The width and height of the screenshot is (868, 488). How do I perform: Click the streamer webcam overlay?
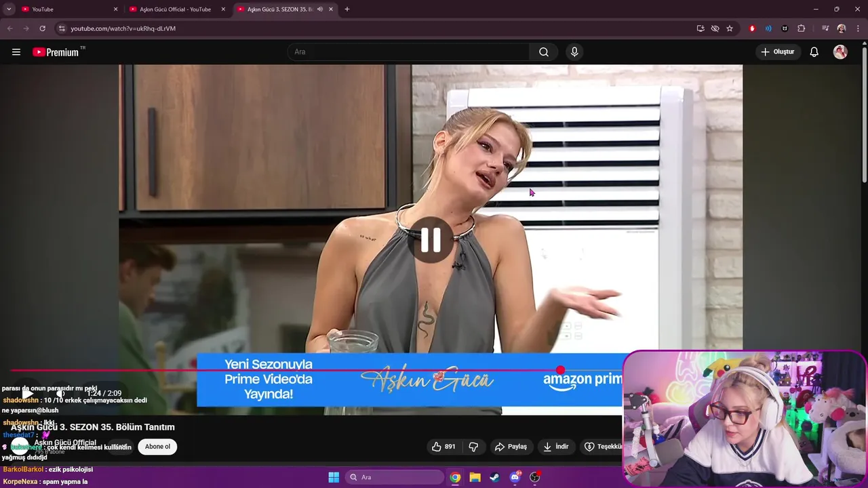point(745,419)
